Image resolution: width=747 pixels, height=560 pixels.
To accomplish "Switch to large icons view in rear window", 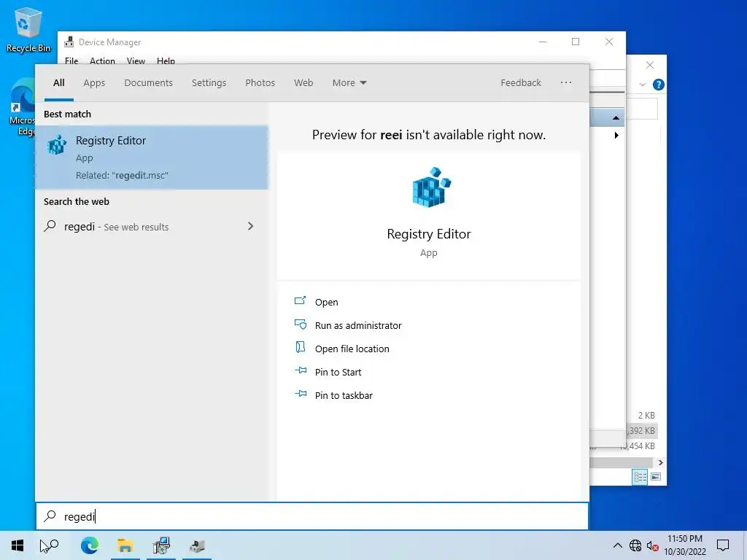I will tap(656, 477).
